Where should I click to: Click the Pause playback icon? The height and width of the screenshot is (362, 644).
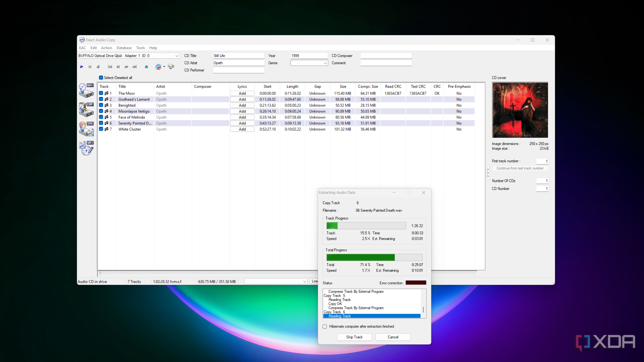pyautogui.click(x=90, y=67)
